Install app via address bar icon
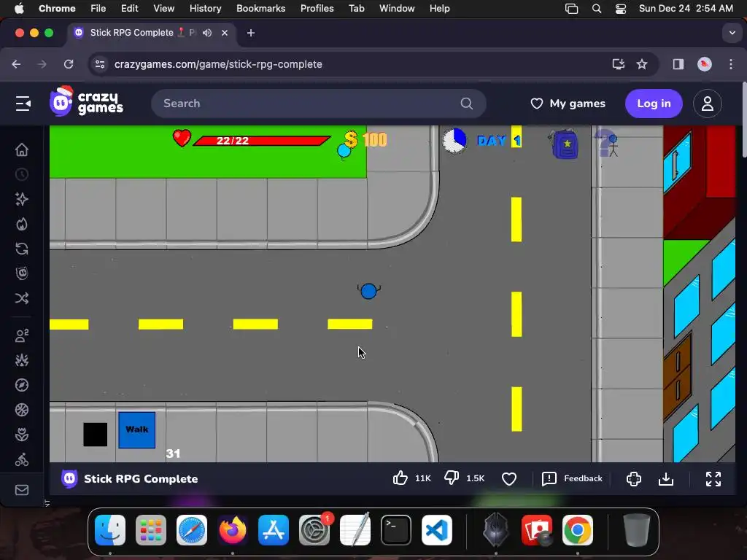747x560 pixels. [x=618, y=64]
